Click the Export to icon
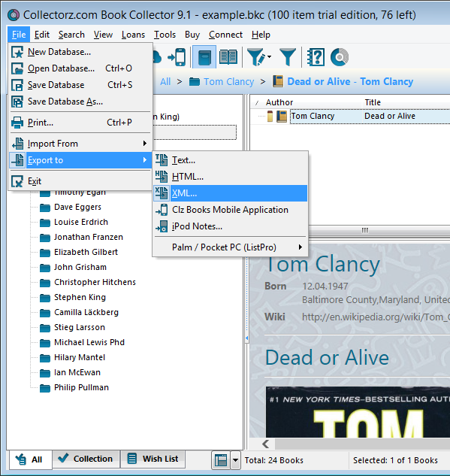The width and height of the screenshot is (450, 476). (x=18, y=160)
